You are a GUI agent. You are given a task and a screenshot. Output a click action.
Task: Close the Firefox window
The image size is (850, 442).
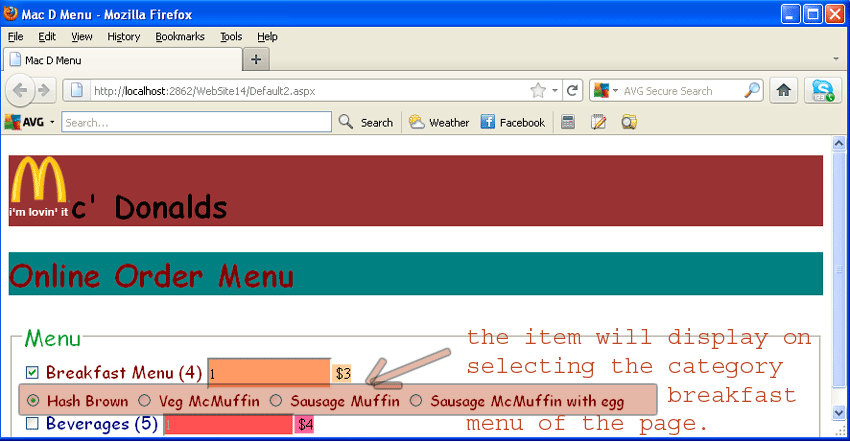click(835, 14)
